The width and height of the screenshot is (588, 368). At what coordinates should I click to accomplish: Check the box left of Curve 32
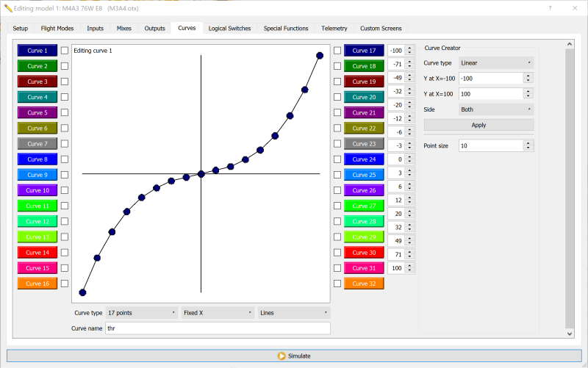337,284
